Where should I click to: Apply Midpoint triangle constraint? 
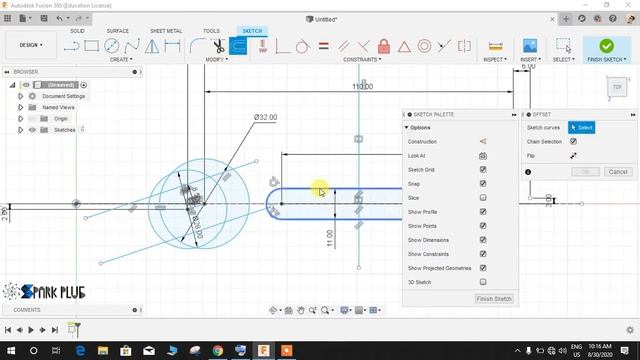pos(404,47)
